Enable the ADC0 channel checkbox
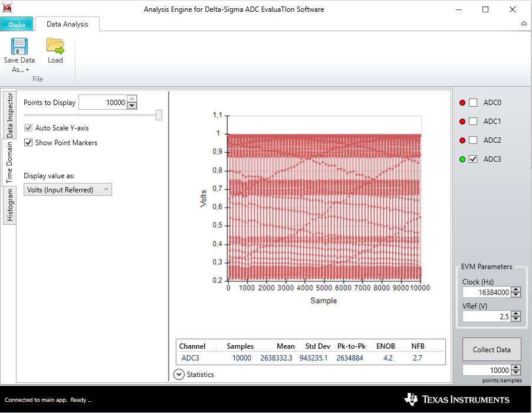This screenshot has width=532, height=413. (x=473, y=103)
